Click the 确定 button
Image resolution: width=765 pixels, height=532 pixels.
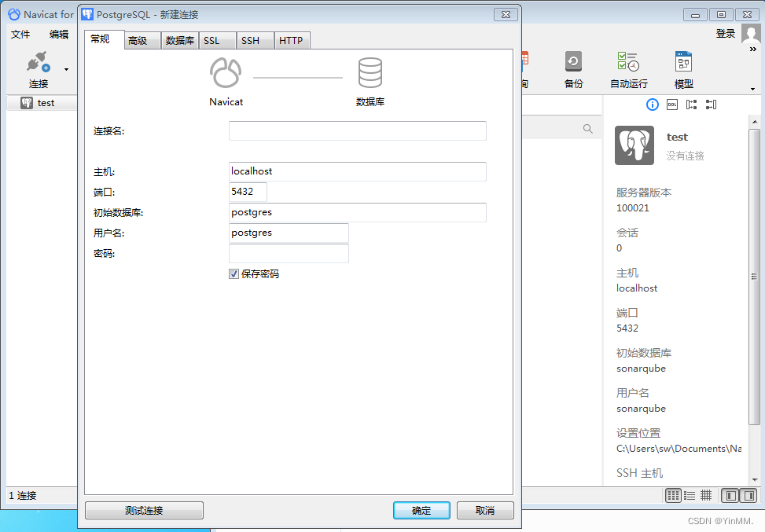421,511
